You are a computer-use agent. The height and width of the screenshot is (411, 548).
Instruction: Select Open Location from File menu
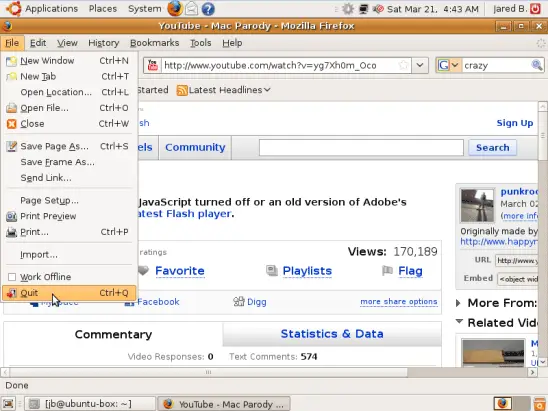[x=69, y=92]
